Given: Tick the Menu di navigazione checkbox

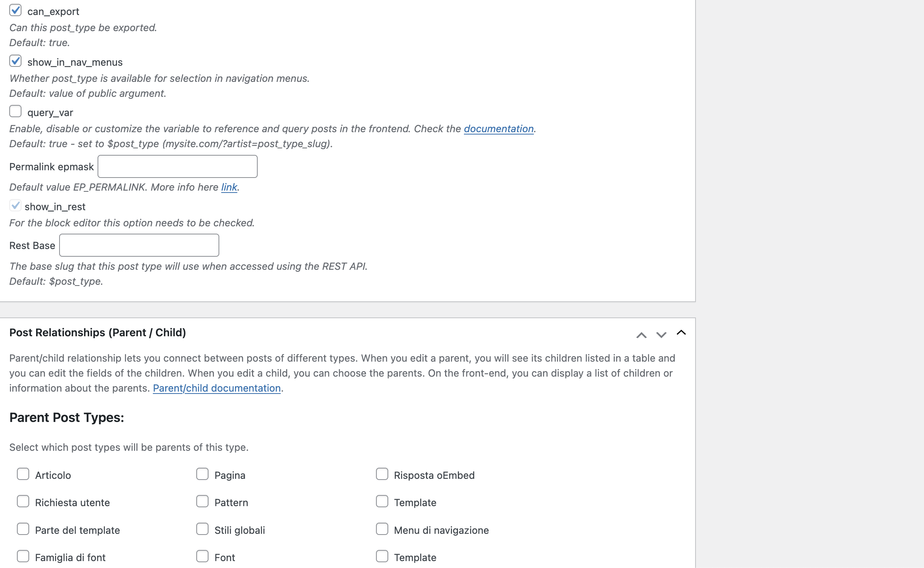Looking at the screenshot, I should [382, 529].
